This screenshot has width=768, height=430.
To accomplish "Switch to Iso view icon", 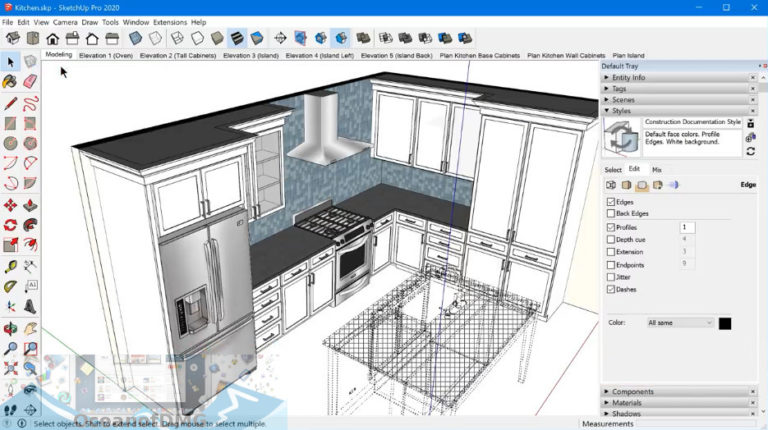I will point(13,38).
